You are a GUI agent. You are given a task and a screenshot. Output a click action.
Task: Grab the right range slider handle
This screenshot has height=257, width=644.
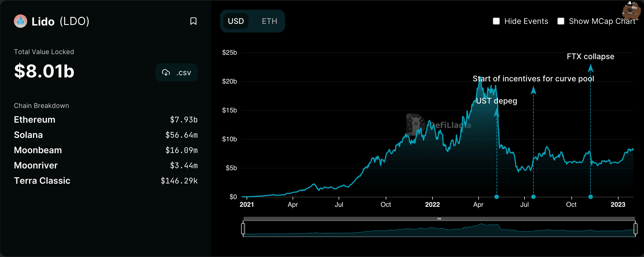click(x=635, y=228)
